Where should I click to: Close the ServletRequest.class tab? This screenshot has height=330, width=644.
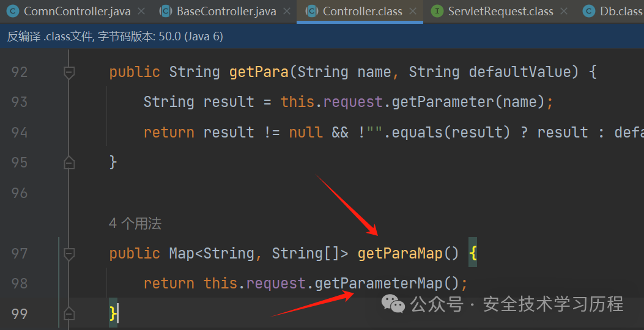click(564, 11)
